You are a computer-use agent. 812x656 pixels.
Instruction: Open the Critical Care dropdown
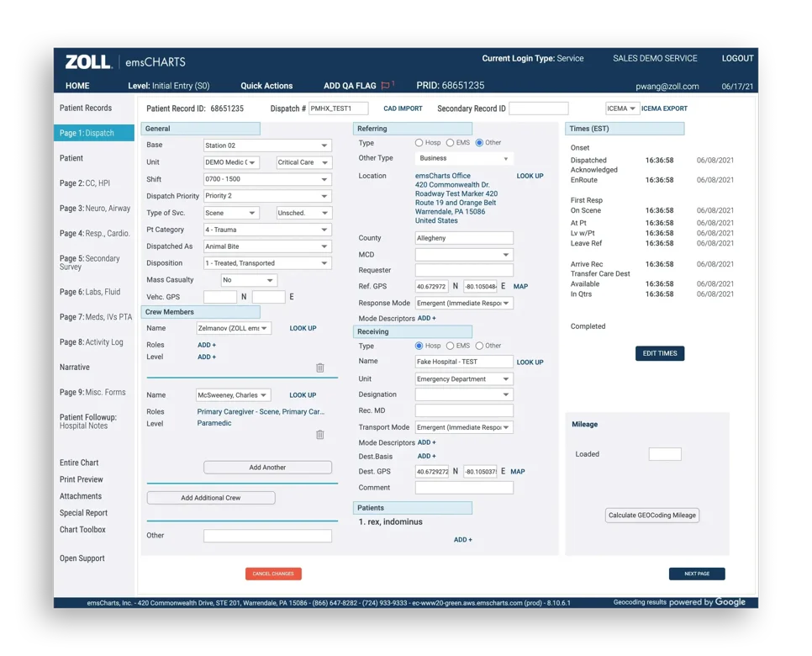pos(304,162)
